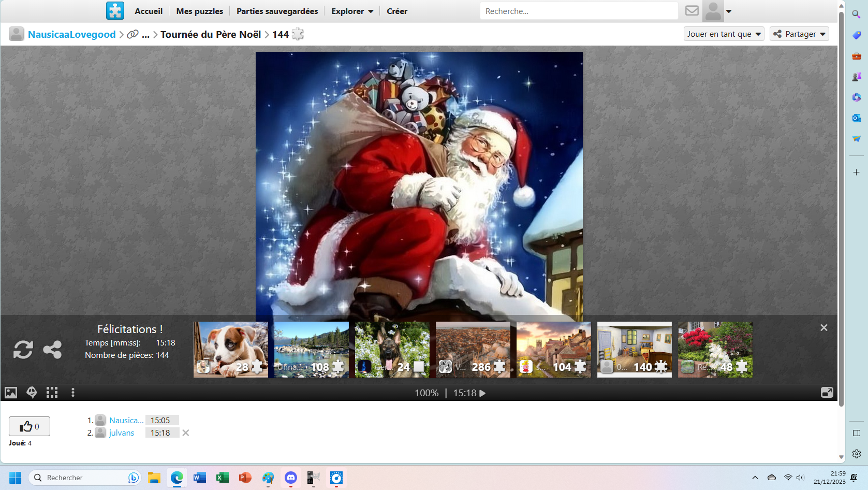Go to Accueil menu item
This screenshot has width=868, height=490.
pos(149,11)
